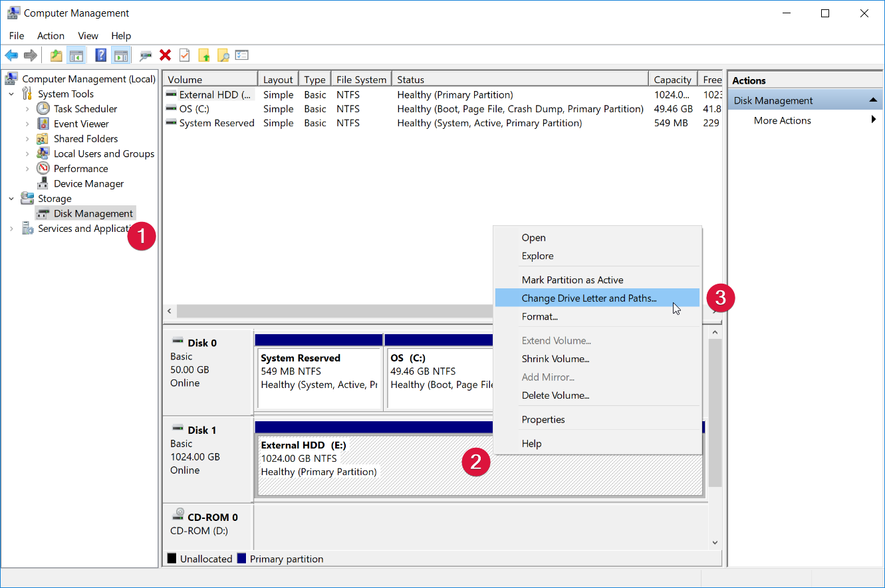Image resolution: width=885 pixels, height=588 pixels.
Task: Click the Event Viewer icon in tree
Action: pos(43,124)
